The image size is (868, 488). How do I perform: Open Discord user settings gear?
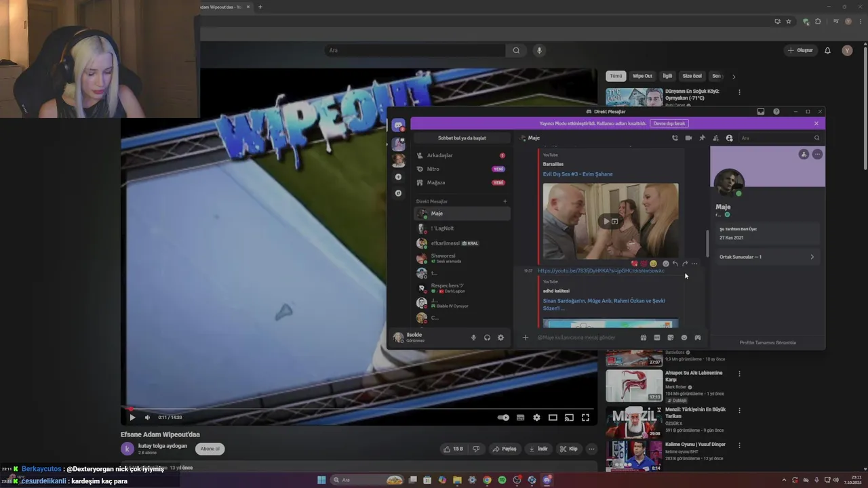pyautogui.click(x=500, y=338)
